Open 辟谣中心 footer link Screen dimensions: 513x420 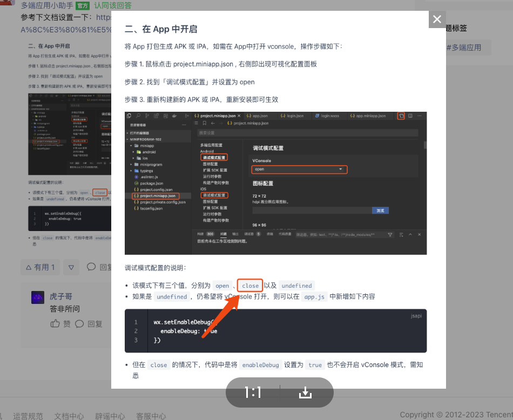click(110, 416)
